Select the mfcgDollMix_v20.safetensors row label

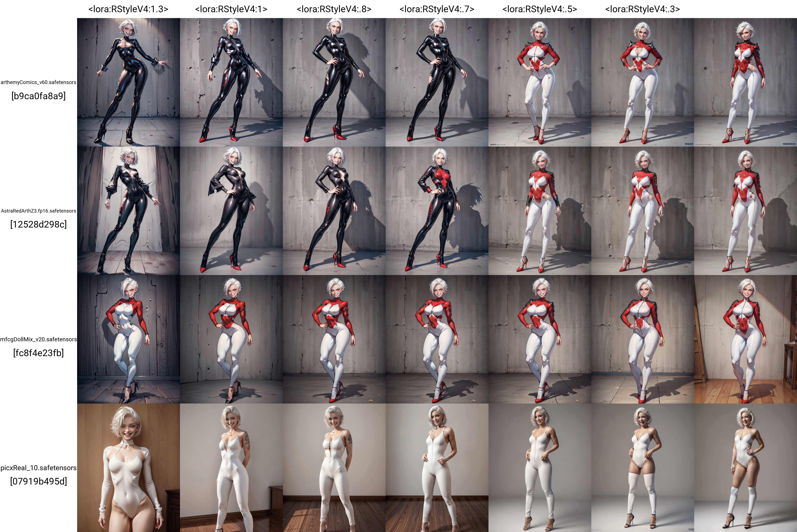click(x=38, y=339)
